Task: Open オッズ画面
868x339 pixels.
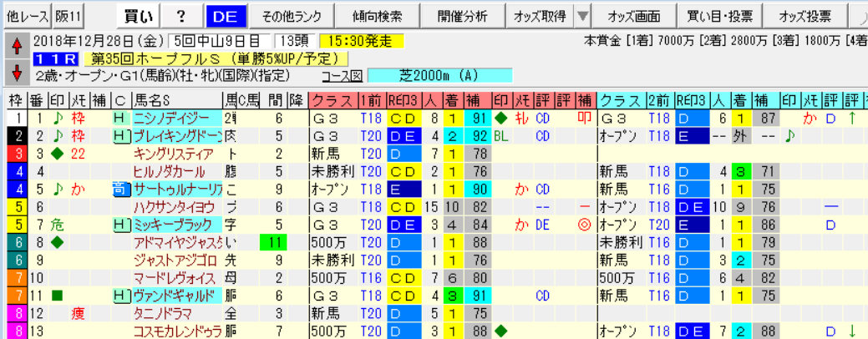Action: point(634,16)
